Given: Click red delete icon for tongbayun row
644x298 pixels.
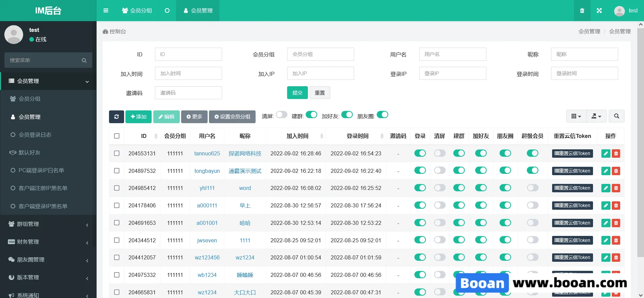Looking at the screenshot, I should coord(616,171).
